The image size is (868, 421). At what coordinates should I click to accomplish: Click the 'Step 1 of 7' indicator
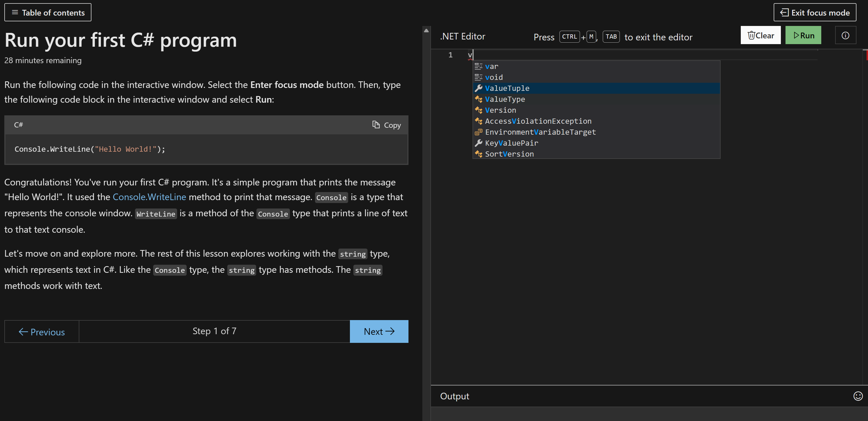coord(214,331)
